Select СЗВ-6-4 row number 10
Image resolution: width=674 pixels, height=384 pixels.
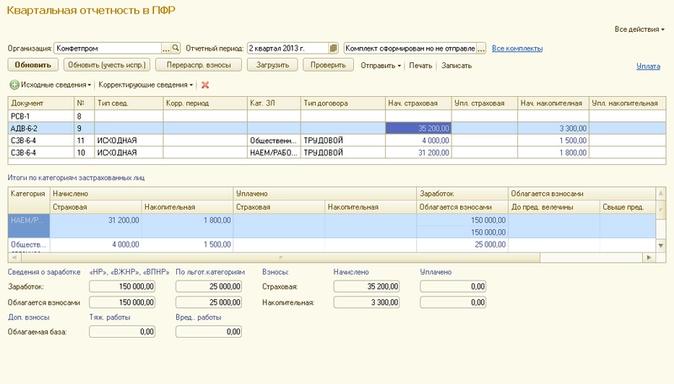pyautogui.click(x=337, y=153)
